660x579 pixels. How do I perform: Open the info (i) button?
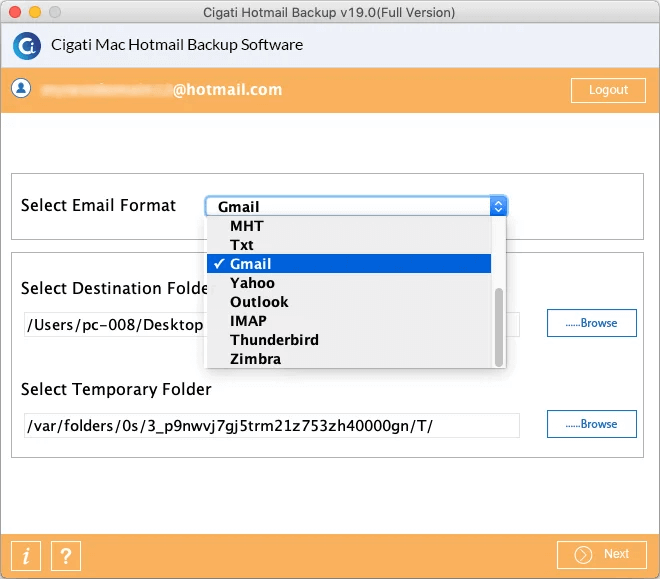click(x=26, y=555)
